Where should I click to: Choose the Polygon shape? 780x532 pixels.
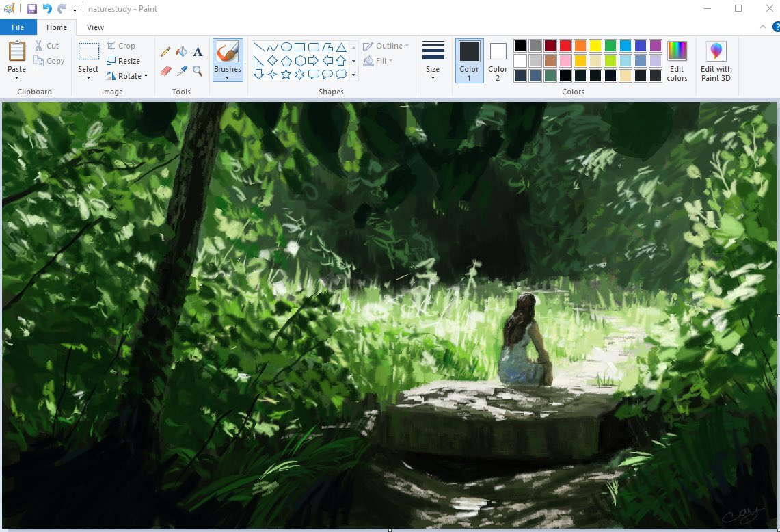coord(327,47)
